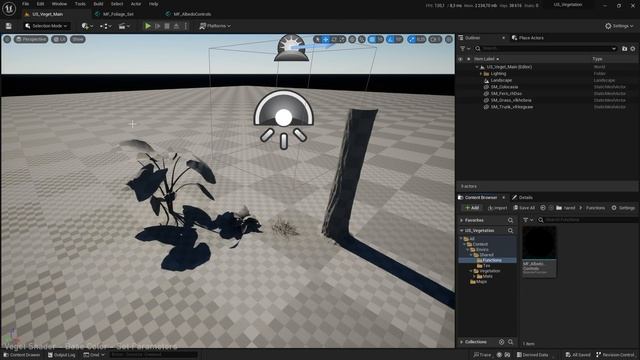Switch to the Details tab
The image size is (640, 360).
point(522,198)
